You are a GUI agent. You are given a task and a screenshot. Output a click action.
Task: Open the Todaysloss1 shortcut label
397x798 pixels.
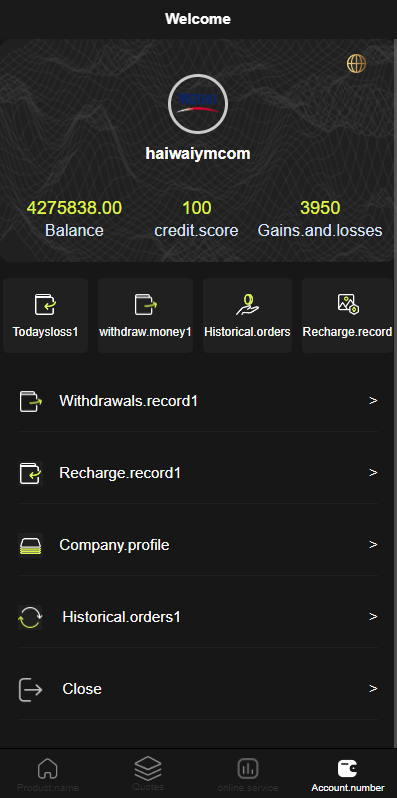click(x=45, y=332)
